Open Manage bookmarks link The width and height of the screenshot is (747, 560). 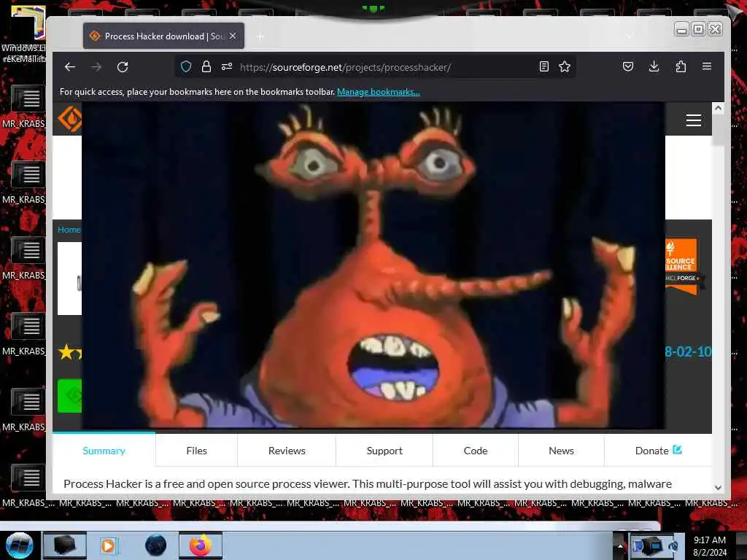click(x=379, y=92)
